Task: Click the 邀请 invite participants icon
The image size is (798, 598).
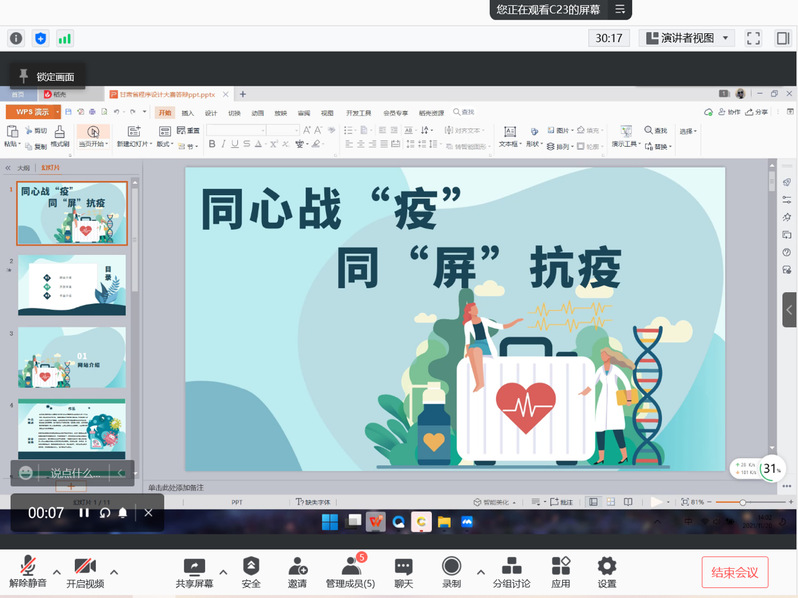Action: click(x=297, y=570)
